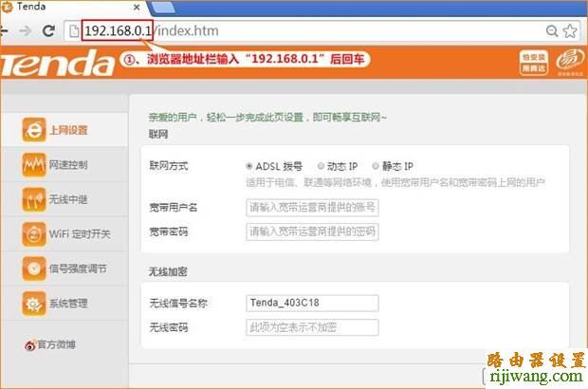Select ADSL 拨号 connection type

click(249, 166)
